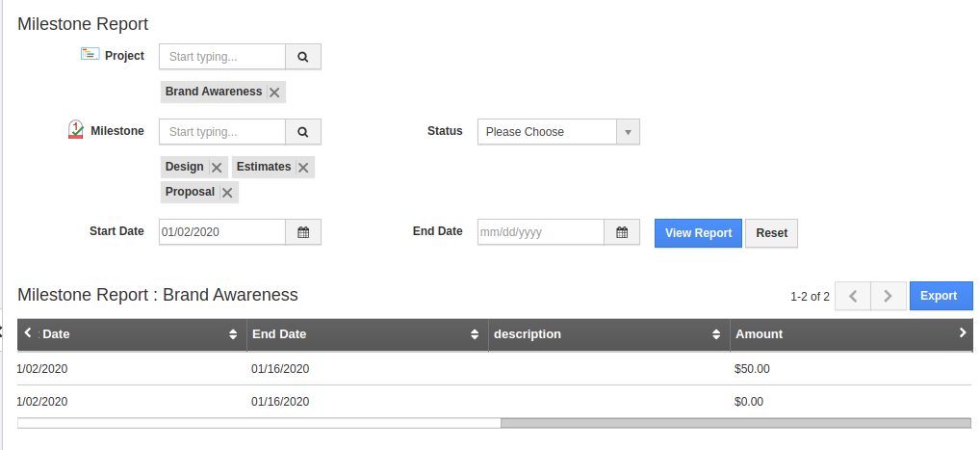This screenshot has width=980, height=450.
Task: Click the View Report button
Action: [x=698, y=233]
